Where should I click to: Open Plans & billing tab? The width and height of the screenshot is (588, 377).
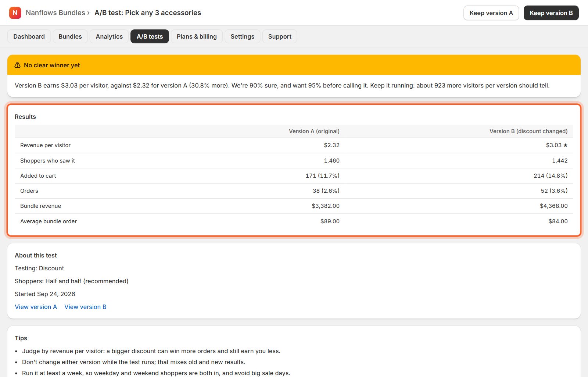[197, 36]
